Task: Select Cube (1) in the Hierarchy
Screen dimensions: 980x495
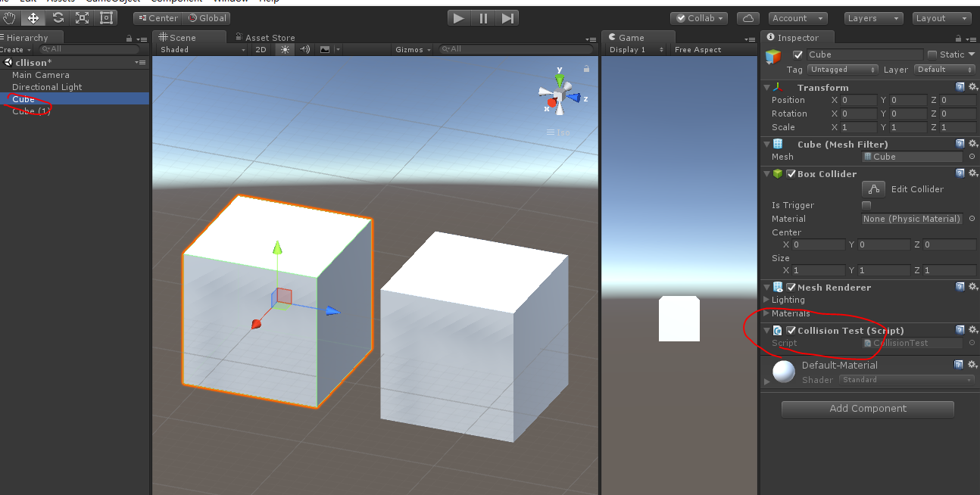Action: [x=33, y=111]
